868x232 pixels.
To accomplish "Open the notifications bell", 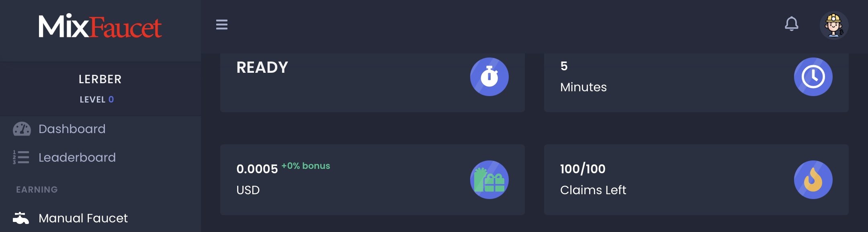I will pos(791,24).
